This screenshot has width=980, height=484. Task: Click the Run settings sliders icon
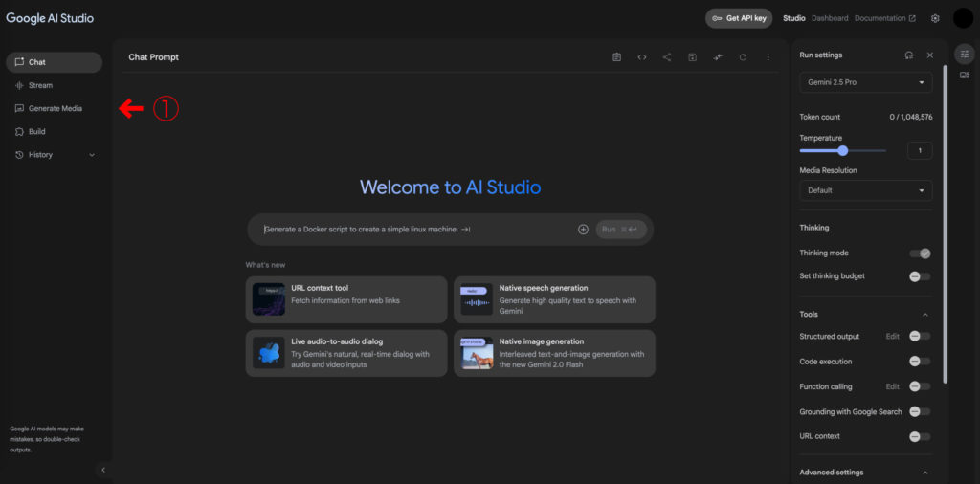point(965,55)
